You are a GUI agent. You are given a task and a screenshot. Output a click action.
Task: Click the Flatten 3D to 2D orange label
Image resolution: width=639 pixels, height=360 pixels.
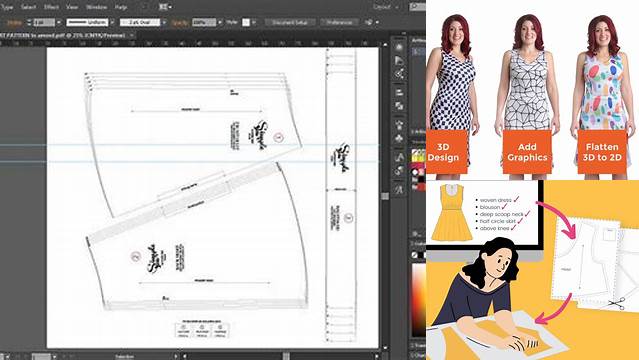[x=602, y=152]
